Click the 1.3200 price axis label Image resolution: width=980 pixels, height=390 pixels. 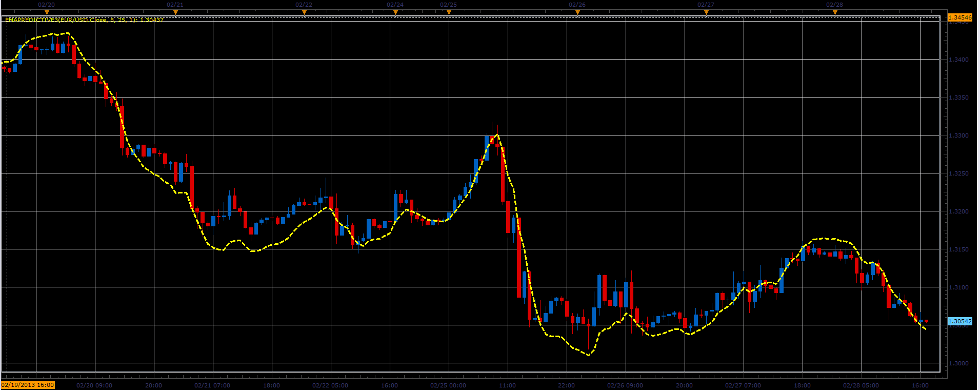(x=958, y=211)
